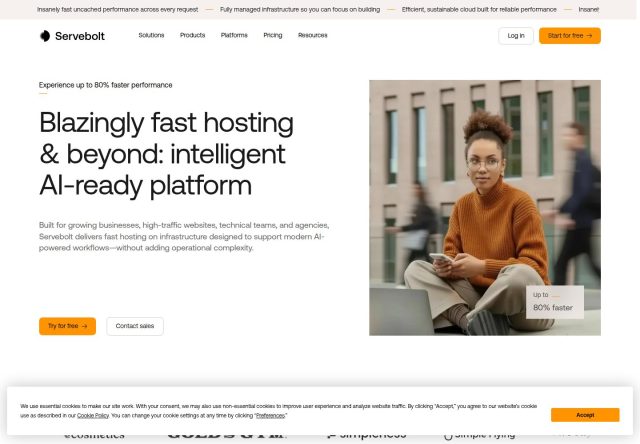This screenshot has width=640, height=444.
Task: Click the Servebolt logo icon
Action: [x=44, y=36]
